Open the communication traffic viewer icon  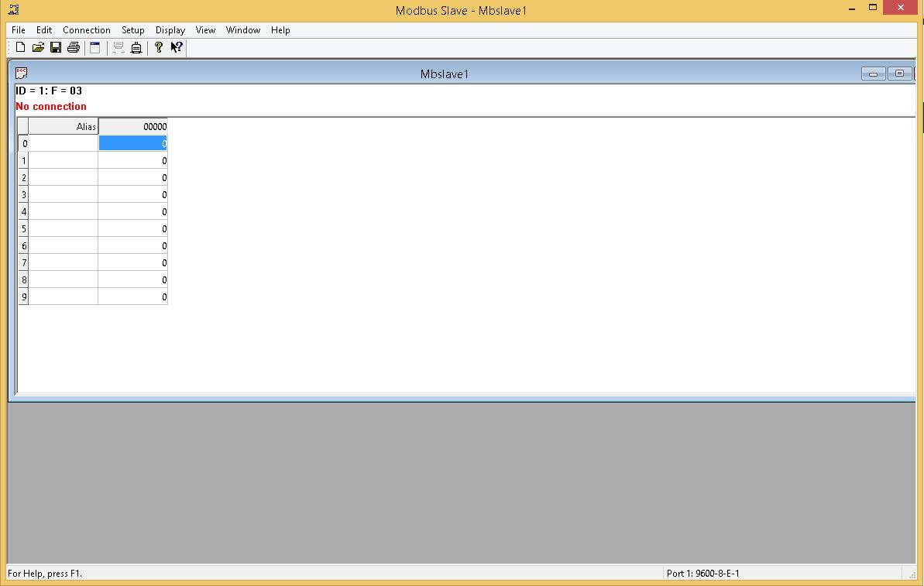pyautogui.click(x=118, y=47)
